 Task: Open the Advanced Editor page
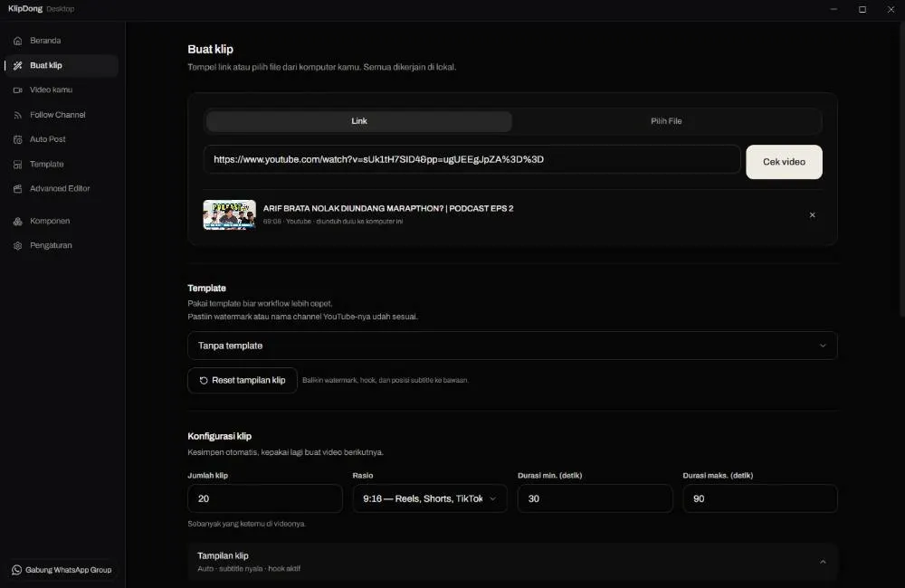click(62, 189)
